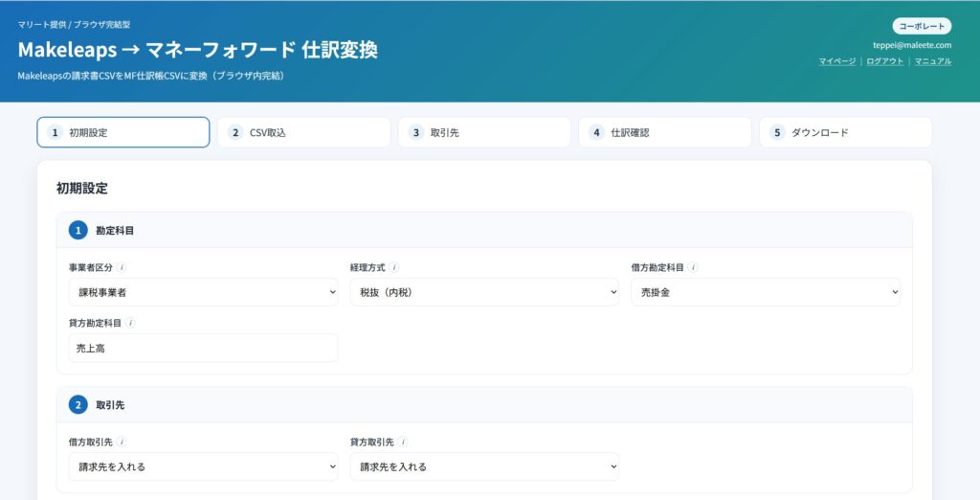Image resolution: width=980 pixels, height=500 pixels.
Task: Click the title Makeleaps → マネーフォワード 仕訳変換
Action: pos(197,50)
